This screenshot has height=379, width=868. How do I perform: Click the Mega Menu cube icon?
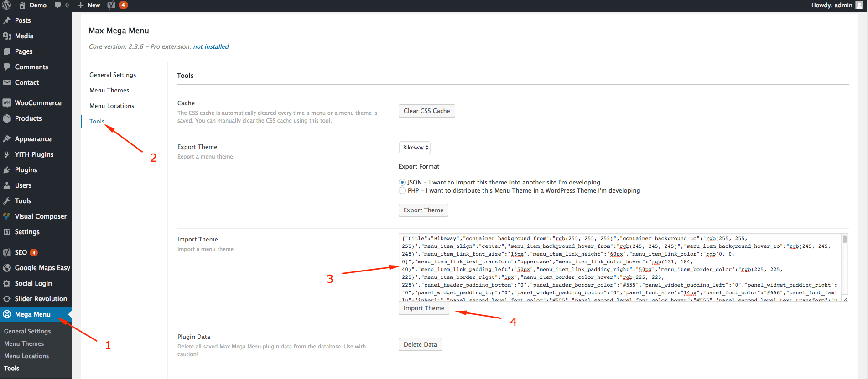click(x=7, y=314)
